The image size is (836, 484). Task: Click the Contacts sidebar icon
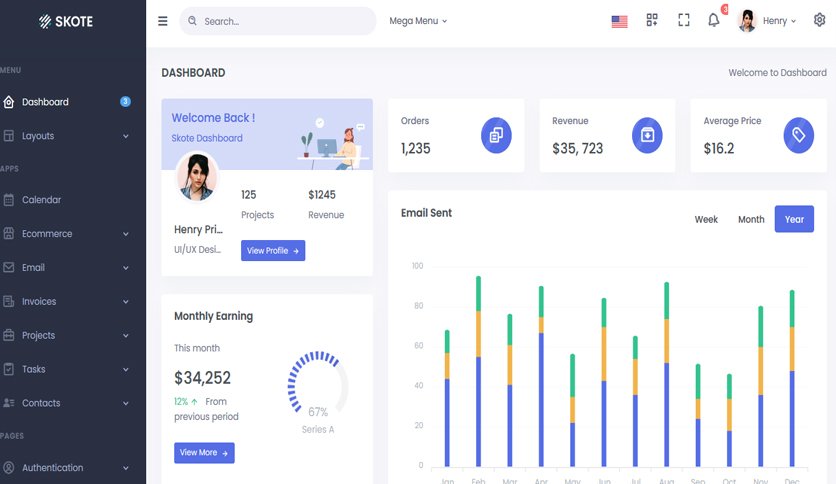click(x=9, y=403)
